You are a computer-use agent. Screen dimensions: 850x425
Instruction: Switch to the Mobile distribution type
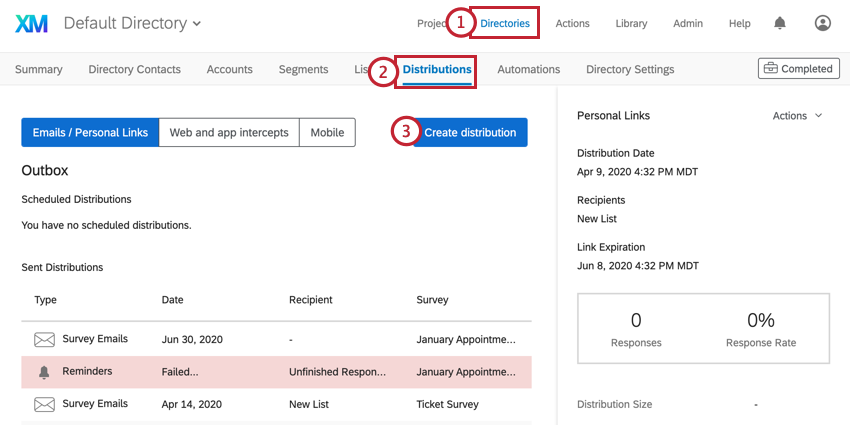point(327,132)
